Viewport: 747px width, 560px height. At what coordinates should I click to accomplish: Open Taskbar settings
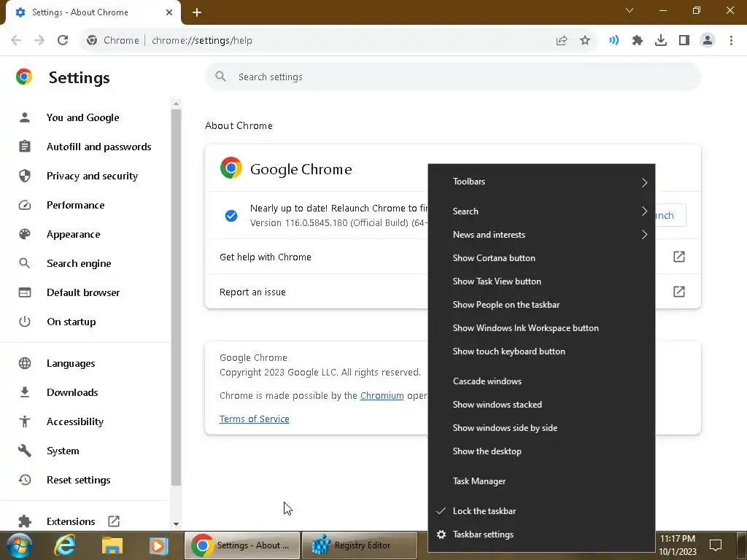pyautogui.click(x=542, y=534)
